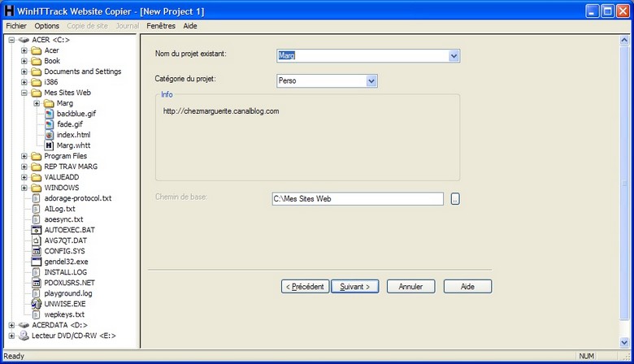Viewport: 634px width, 364px height.
Task: Click the Acer folder icon
Action: [x=37, y=50]
